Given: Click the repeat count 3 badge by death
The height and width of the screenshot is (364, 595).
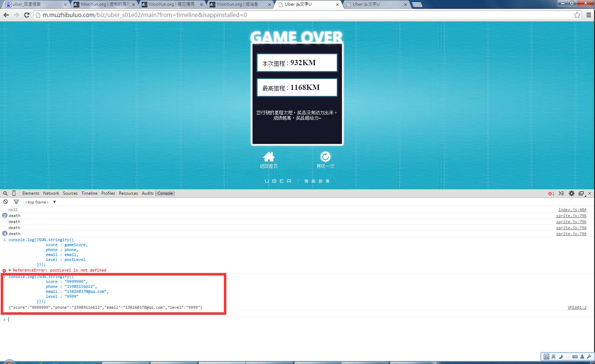Looking at the screenshot, I should coord(5,233).
